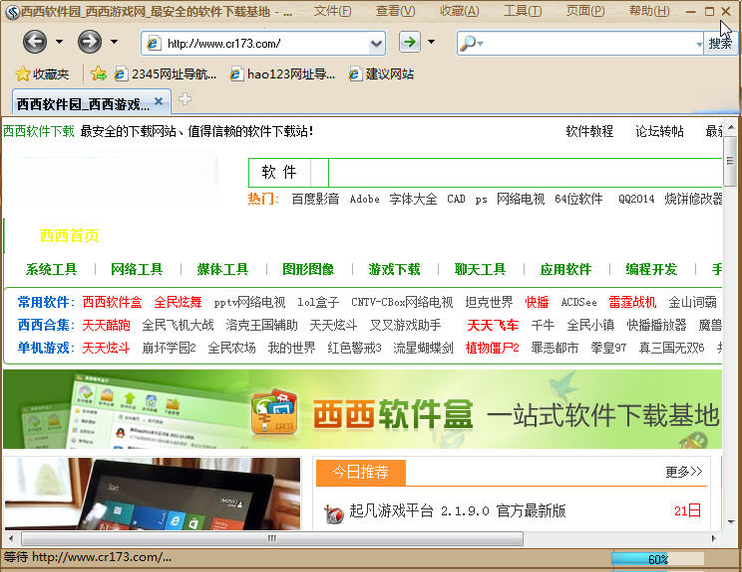Open the 图形图像 category
Viewport: 742px width, 572px height.
[x=308, y=269]
